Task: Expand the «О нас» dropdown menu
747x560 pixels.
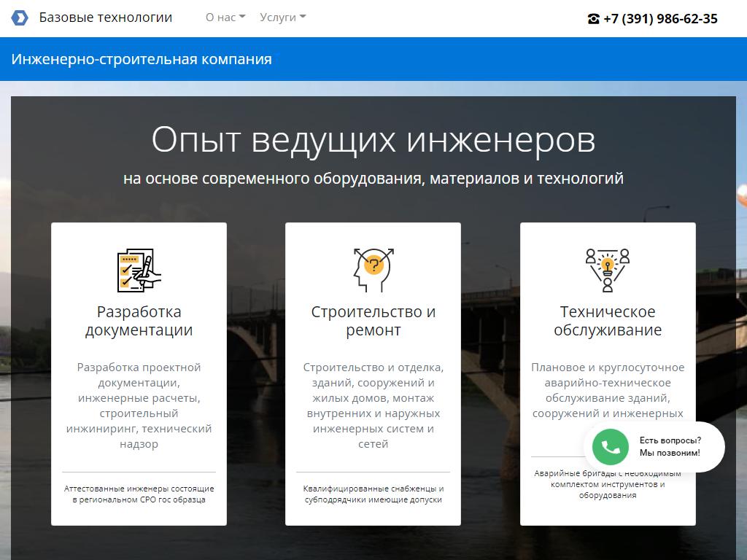Action: 225,17
